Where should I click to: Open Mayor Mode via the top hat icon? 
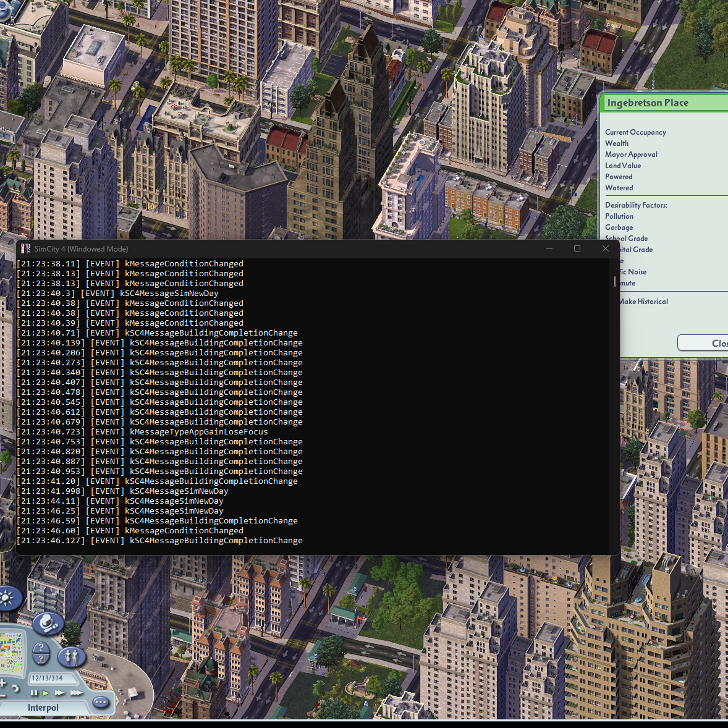pos(48,624)
